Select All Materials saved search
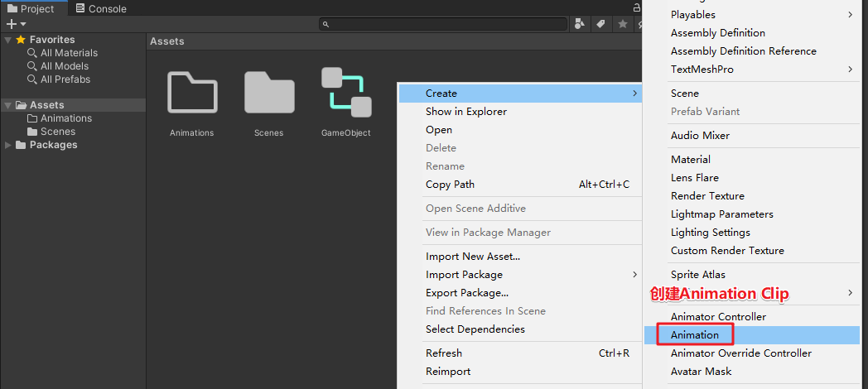This screenshot has height=389, width=868. [x=69, y=53]
